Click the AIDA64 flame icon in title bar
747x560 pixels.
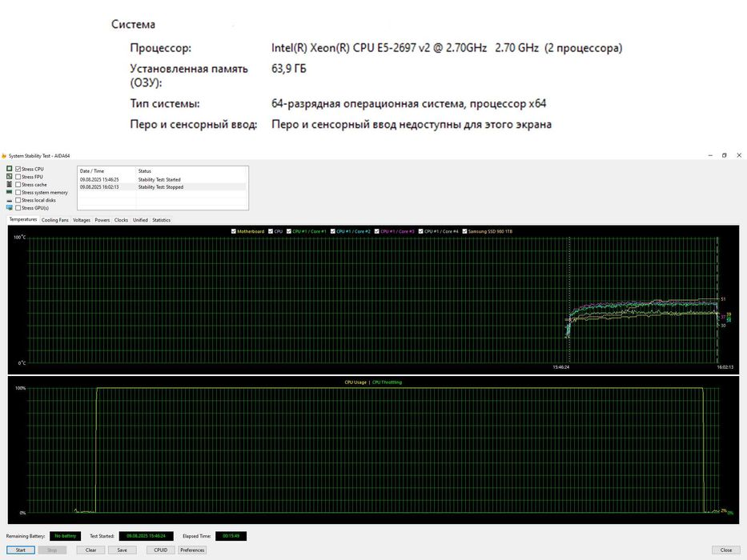point(4,156)
